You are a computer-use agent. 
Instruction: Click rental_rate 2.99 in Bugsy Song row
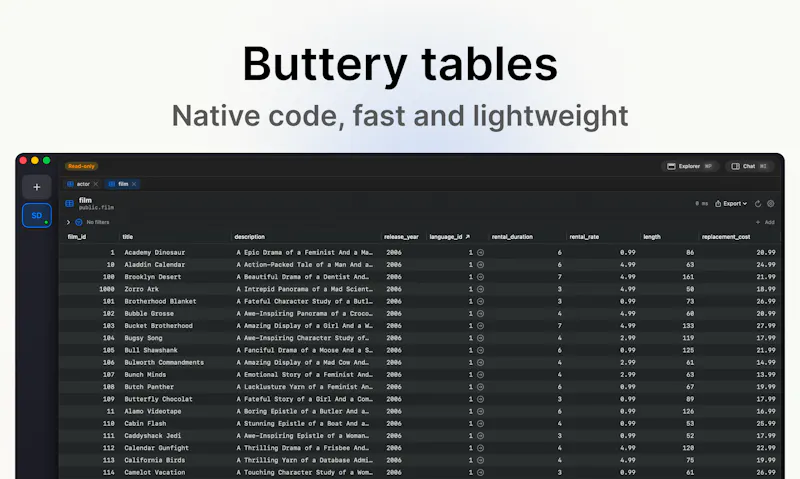point(628,338)
